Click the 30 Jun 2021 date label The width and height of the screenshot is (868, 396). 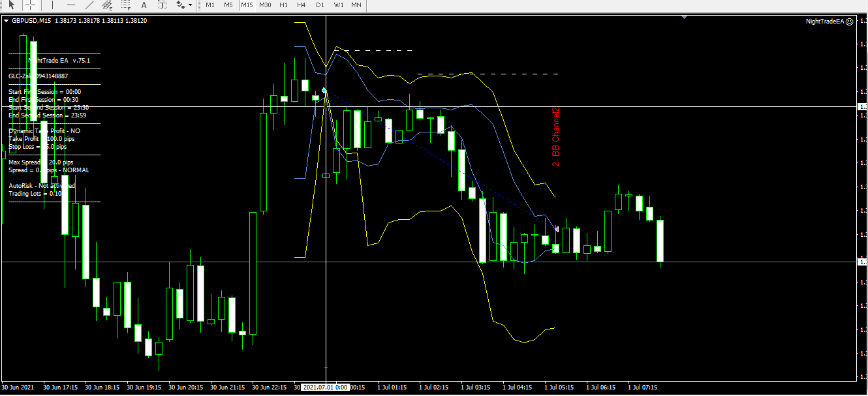tap(18, 388)
